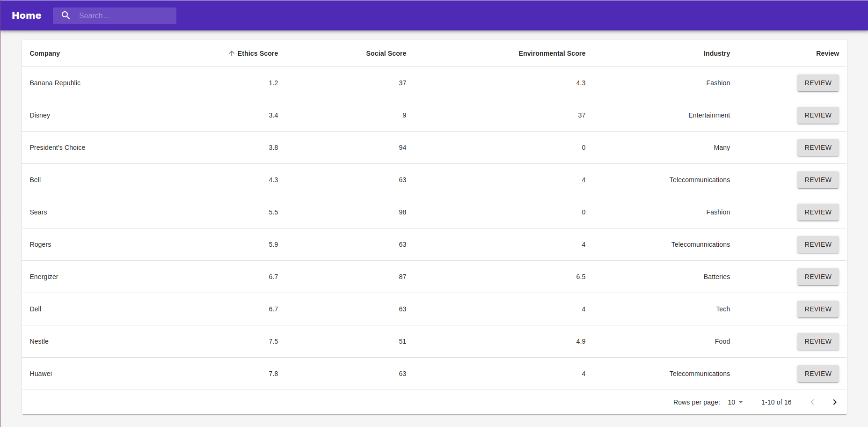
Task: Click environmental score 37 in Disney row
Action: pos(582,115)
